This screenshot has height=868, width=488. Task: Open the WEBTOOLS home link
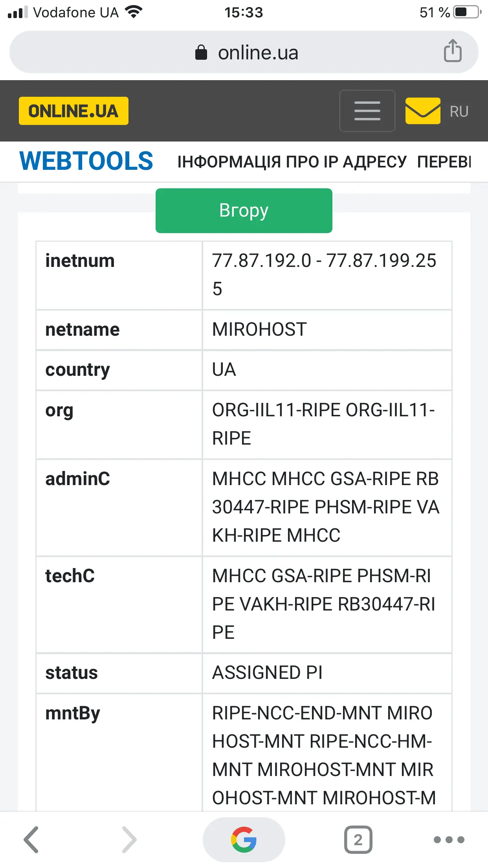point(86,161)
